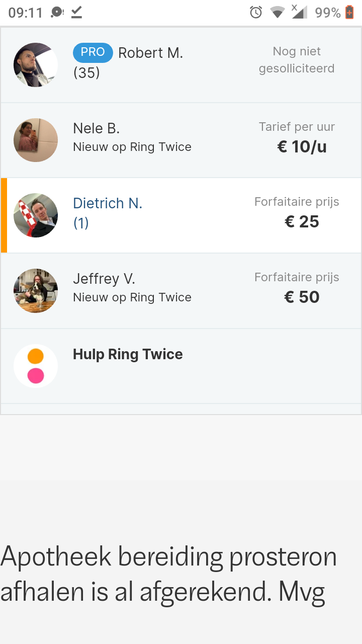This screenshot has width=362, height=644.
Task: Tap the battery icon in status bar
Action: pos(349,13)
